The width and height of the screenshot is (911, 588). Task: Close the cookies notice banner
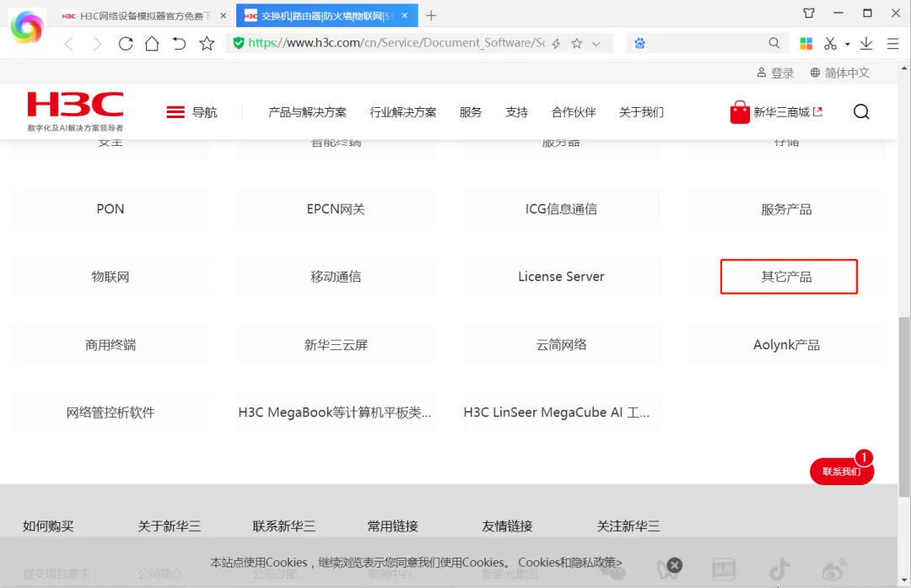point(675,564)
